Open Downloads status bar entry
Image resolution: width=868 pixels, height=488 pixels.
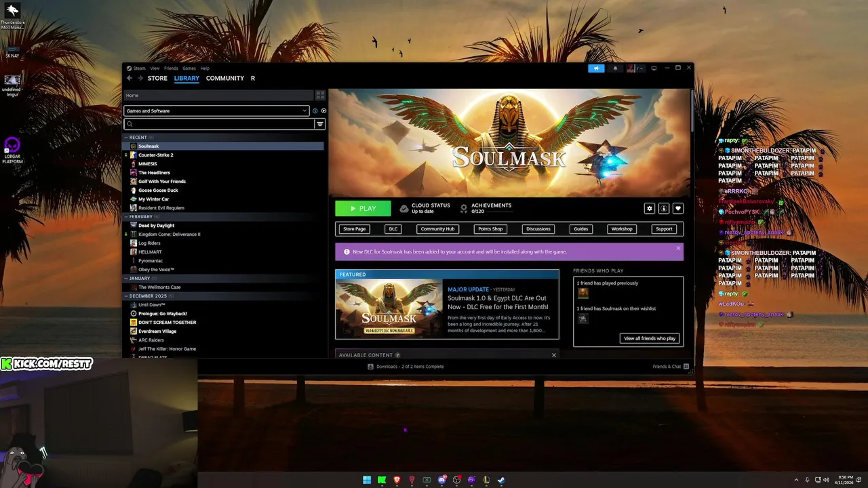pyautogui.click(x=406, y=367)
